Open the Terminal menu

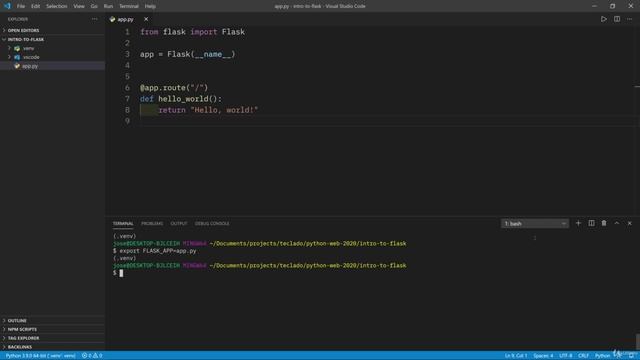coord(129,6)
